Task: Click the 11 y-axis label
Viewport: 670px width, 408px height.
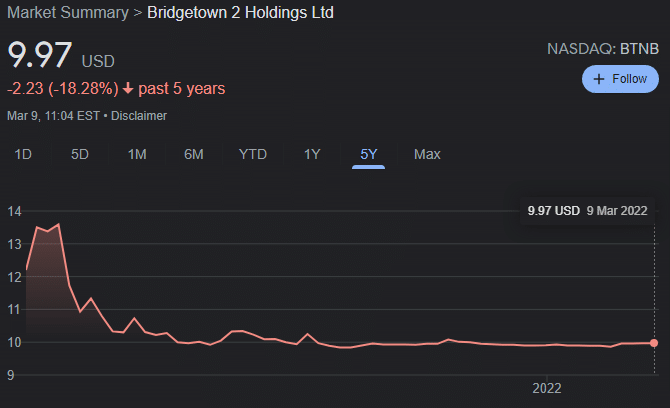Action: 14,310
